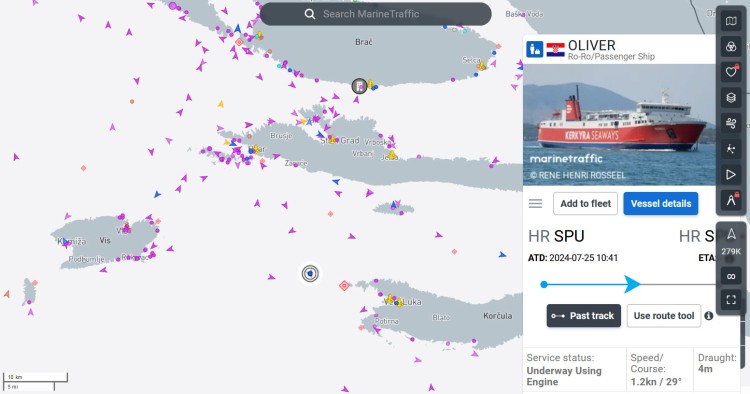Show the vessel's Past track
Image resolution: width=750 pixels, height=394 pixels.
coord(584,316)
